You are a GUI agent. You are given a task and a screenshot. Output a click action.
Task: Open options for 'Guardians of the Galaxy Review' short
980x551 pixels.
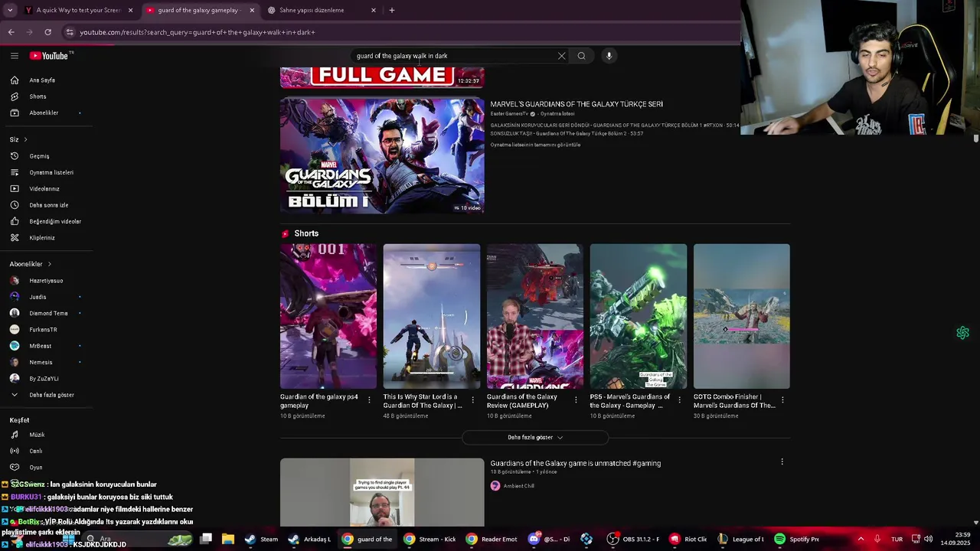pyautogui.click(x=576, y=400)
